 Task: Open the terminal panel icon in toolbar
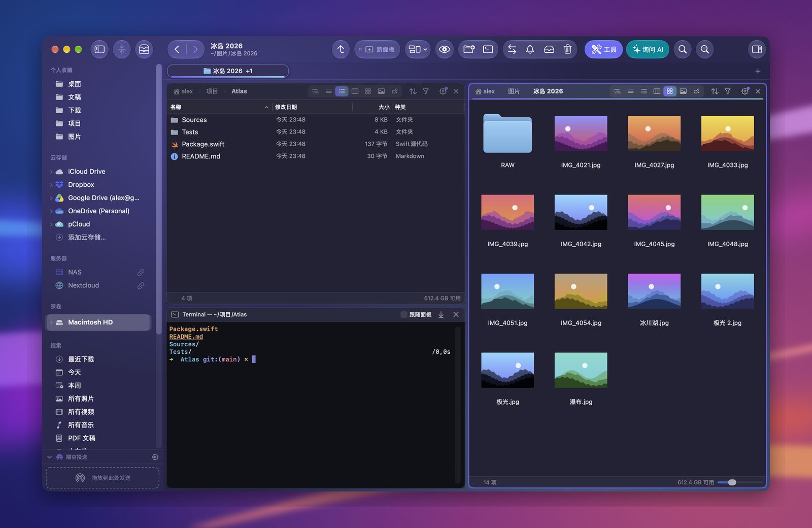488,49
